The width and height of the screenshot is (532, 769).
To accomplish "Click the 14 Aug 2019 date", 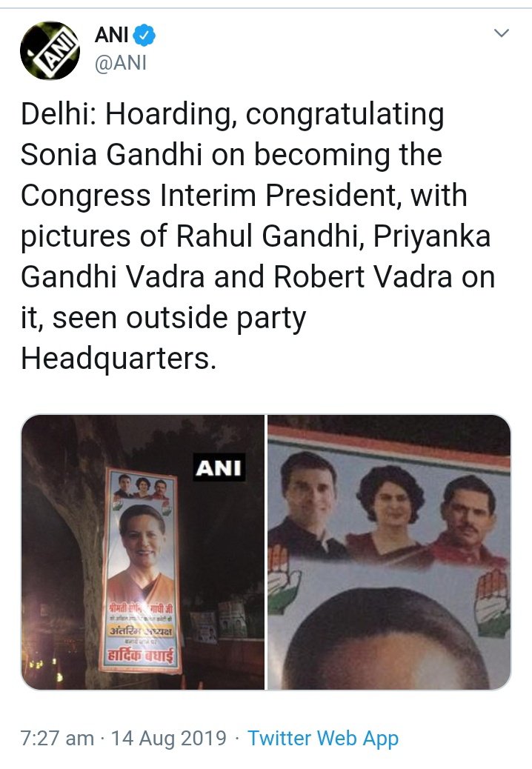I will pyautogui.click(x=169, y=738).
